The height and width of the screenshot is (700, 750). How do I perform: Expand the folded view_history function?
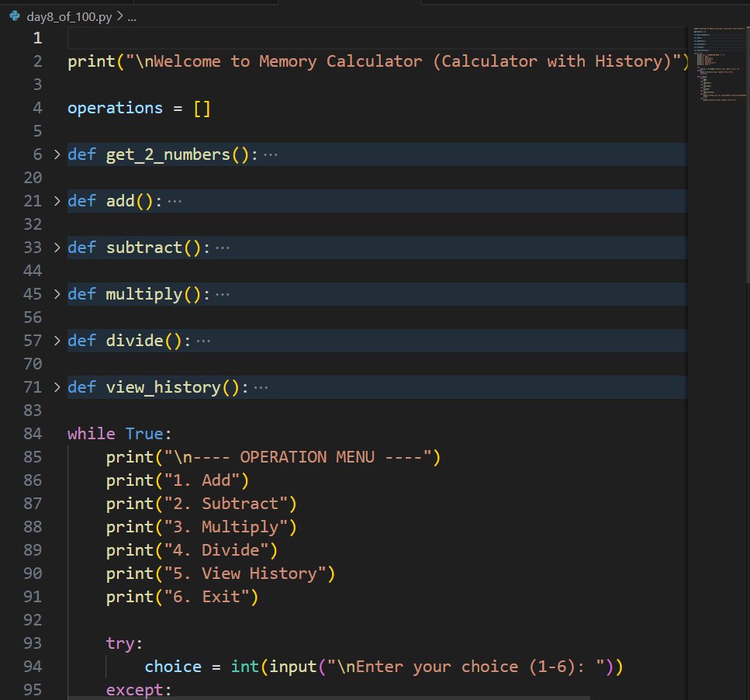[57, 387]
